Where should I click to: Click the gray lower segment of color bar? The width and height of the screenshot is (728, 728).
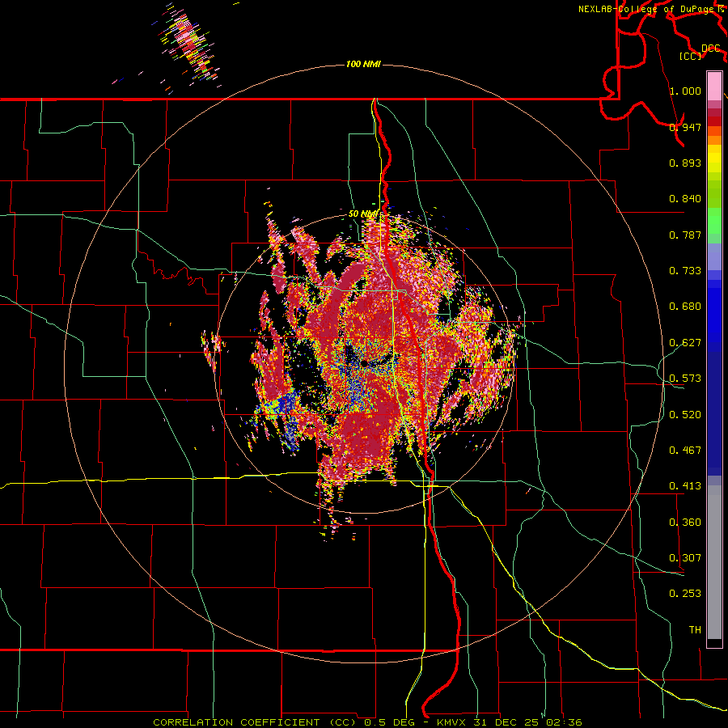[x=714, y=562]
